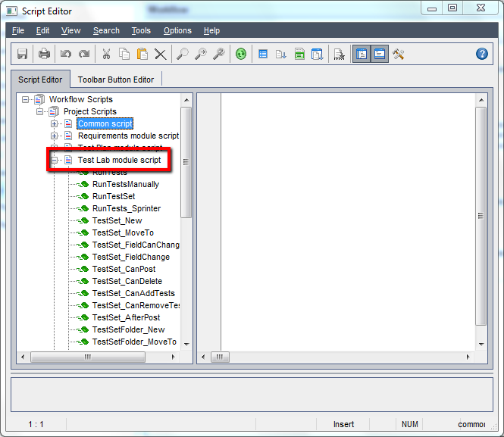
Task: Click the green Refresh icon
Action: coord(241,54)
